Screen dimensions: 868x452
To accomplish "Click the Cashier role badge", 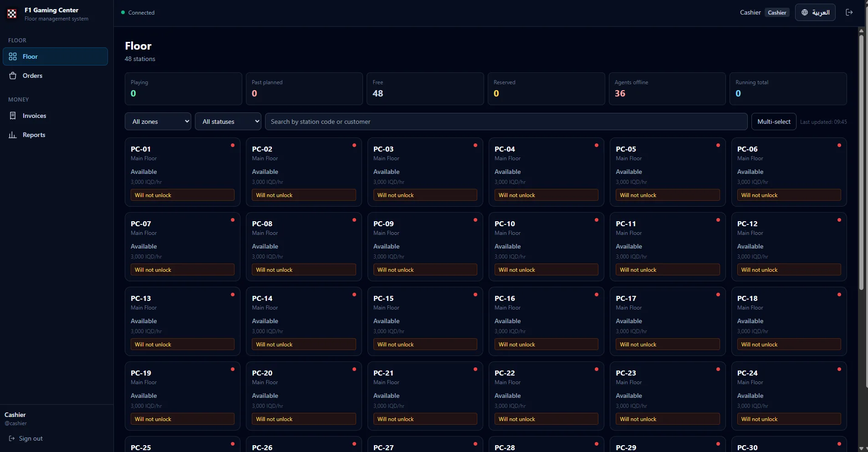I will (777, 12).
